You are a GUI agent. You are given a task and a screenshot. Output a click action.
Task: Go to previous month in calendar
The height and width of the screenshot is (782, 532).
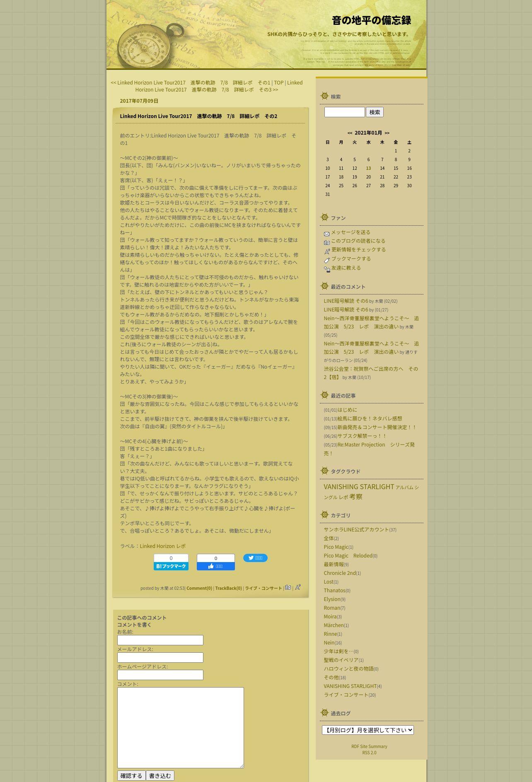click(x=350, y=133)
